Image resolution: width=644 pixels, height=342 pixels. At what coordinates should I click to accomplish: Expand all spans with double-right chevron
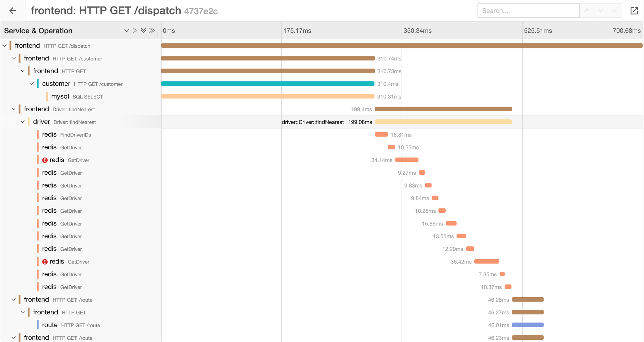pos(152,31)
